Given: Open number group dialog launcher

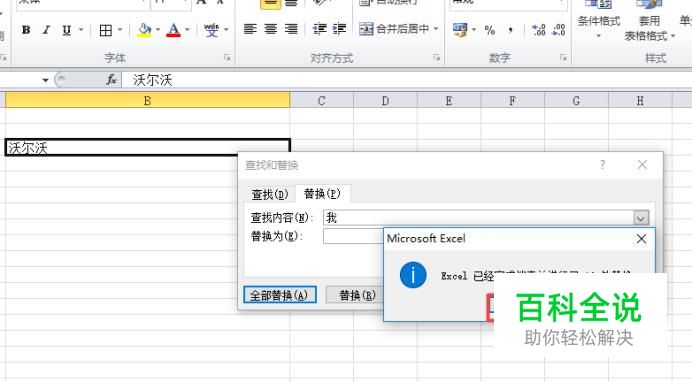Looking at the screenshot, I should [563, 57].
